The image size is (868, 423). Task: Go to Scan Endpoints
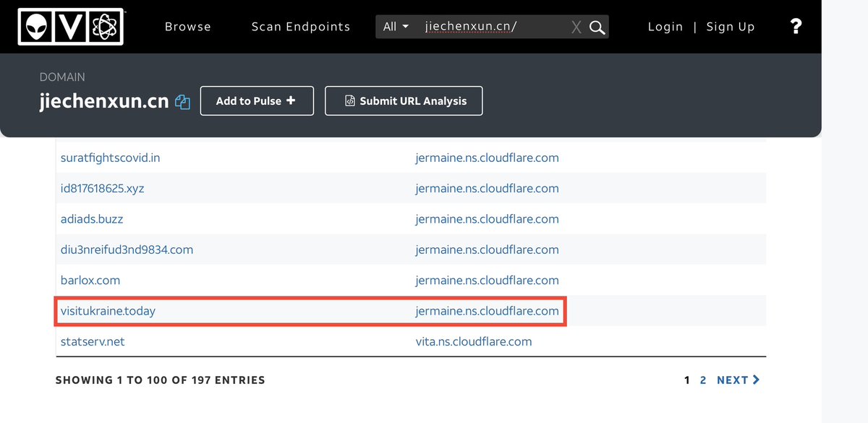tap(300, 27)
